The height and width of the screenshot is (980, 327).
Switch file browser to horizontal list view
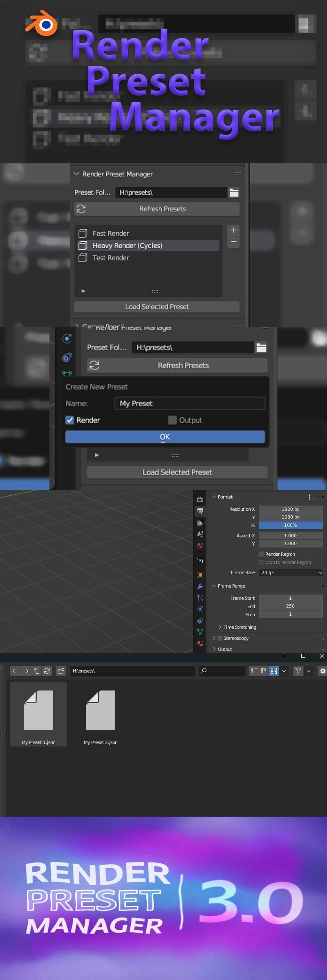264,670
